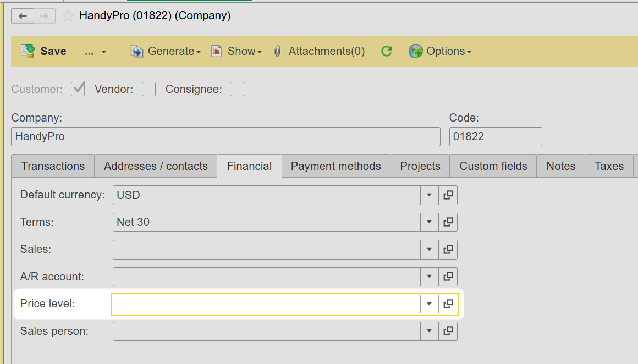
Task: Click the back navigation arrow
Action: 23,16
